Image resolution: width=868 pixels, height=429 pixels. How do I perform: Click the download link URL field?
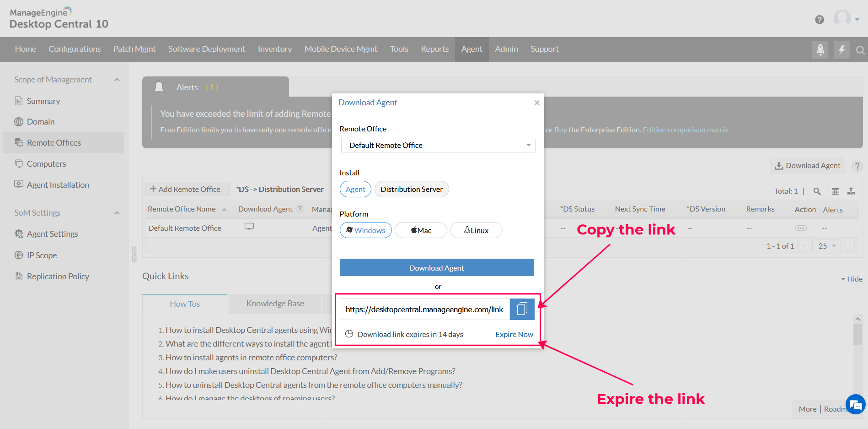424,310
